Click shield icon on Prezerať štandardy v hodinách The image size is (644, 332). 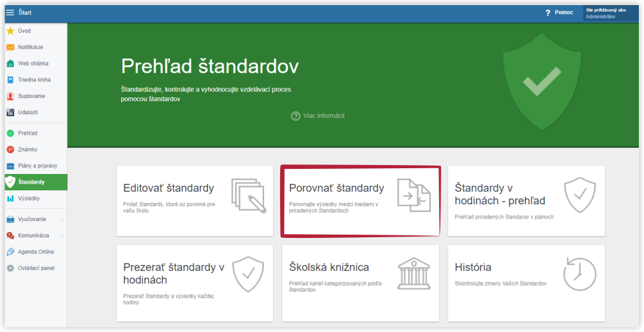[x=248, y=275]
